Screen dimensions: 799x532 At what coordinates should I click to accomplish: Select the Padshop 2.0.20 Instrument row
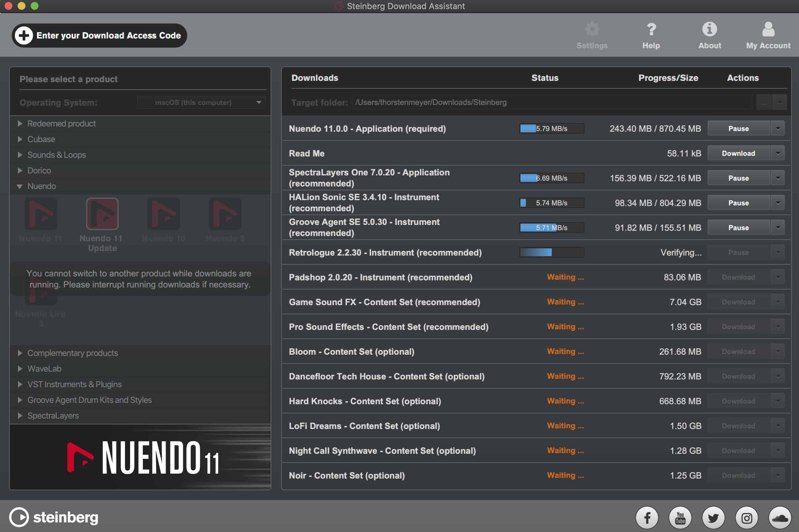536,277
